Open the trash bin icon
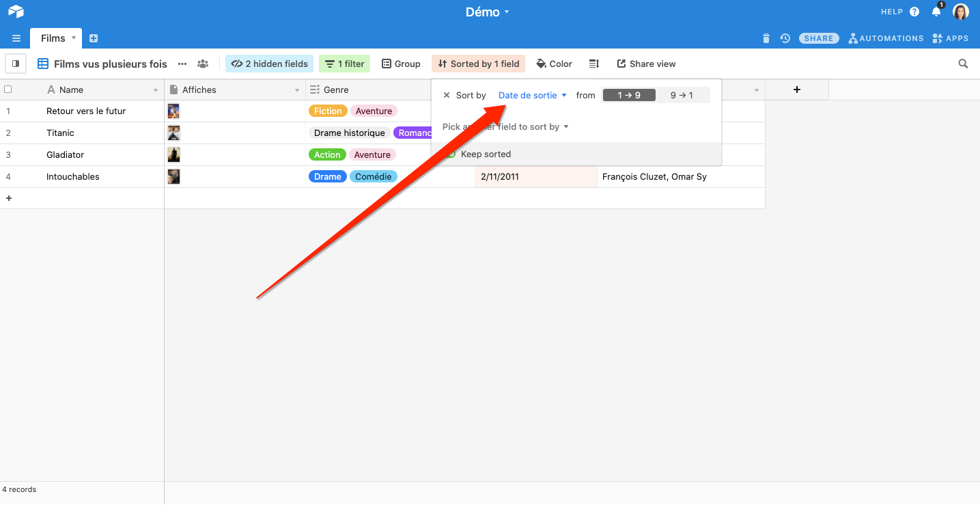The image size is (980, 505). (766, 38)
